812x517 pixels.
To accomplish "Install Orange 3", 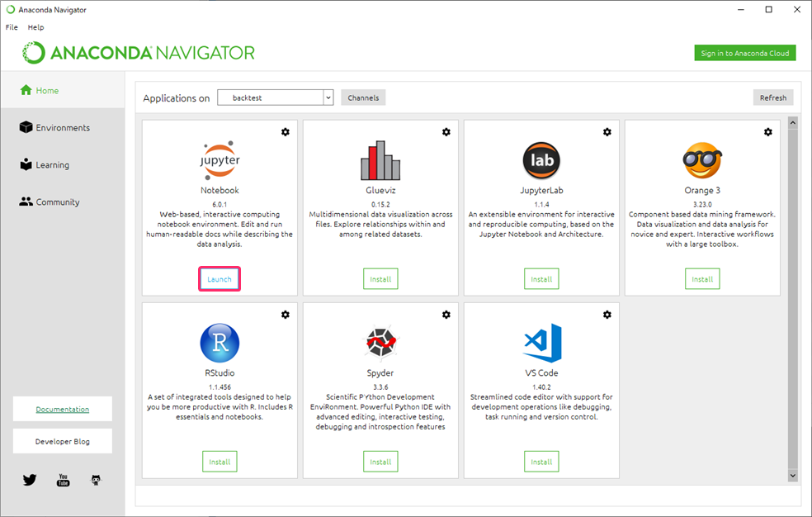I will (x=702, y=279).
